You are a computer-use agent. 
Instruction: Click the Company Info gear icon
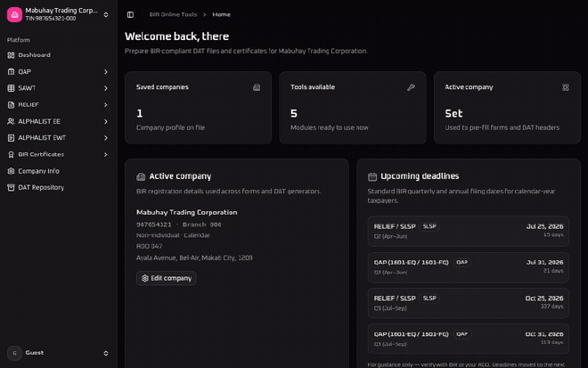point(11,171)
